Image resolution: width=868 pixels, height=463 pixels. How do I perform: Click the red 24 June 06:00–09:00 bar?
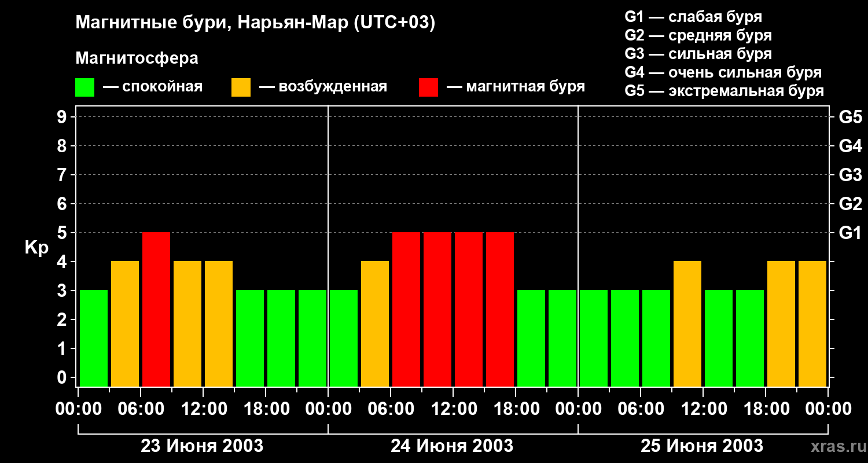coord(406,309)
